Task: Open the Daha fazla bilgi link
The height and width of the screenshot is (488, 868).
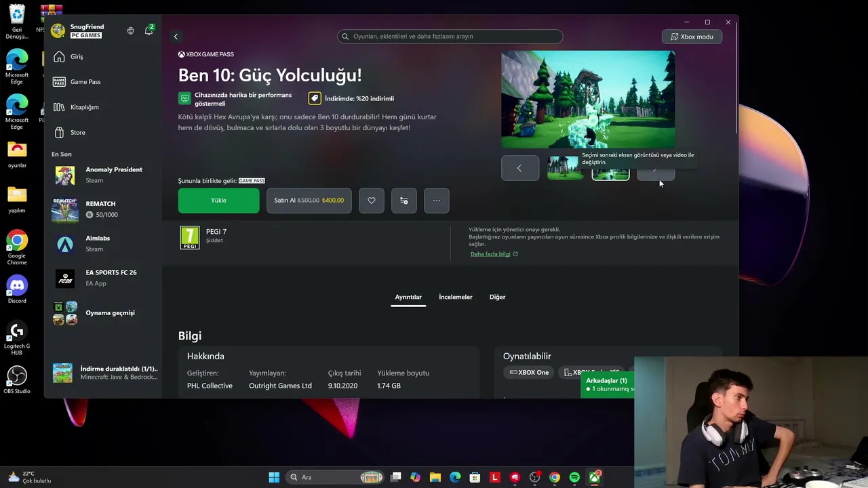Action: click(494, 254)
